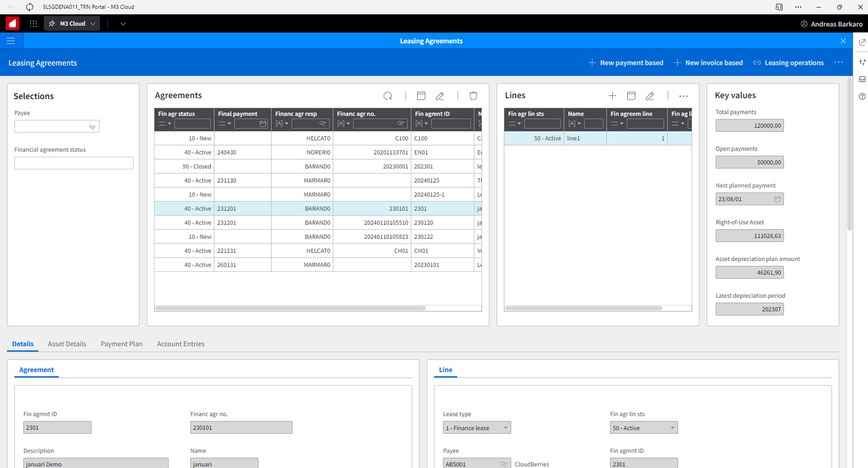Delete the selected agreement with the trash icon

(473, 95)
